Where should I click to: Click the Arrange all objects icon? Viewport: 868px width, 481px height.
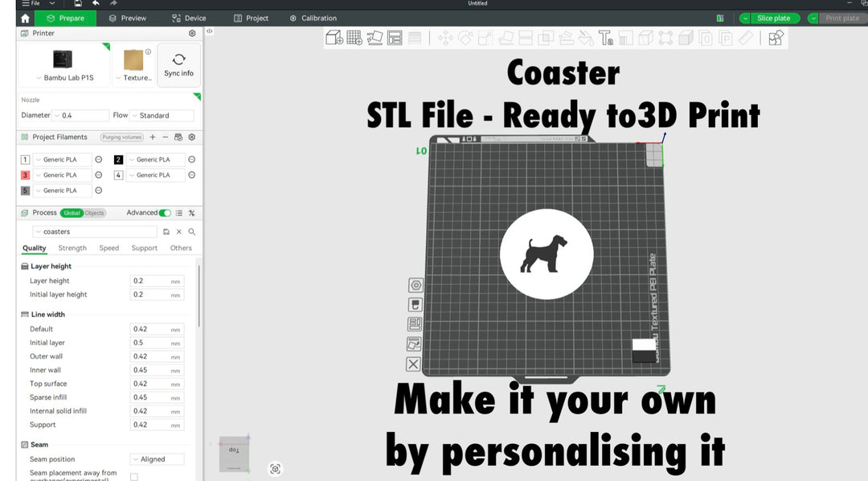395,38
